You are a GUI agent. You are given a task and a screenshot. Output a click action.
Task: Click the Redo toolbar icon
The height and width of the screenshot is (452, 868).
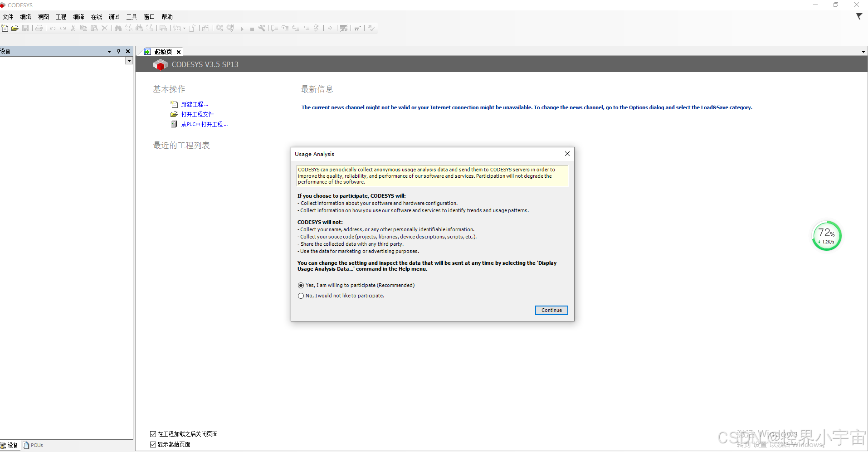coord(63,28)
